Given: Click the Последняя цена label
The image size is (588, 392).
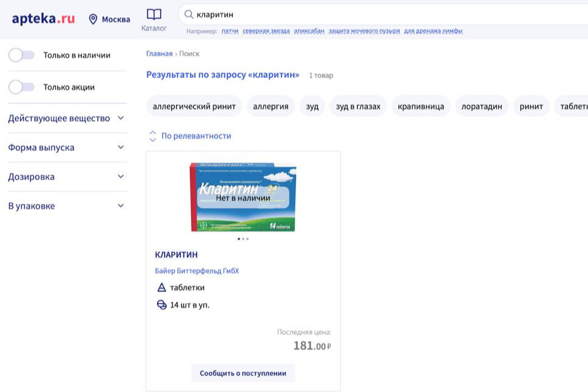Looking at the screenshot, I should tap(304, 332).
